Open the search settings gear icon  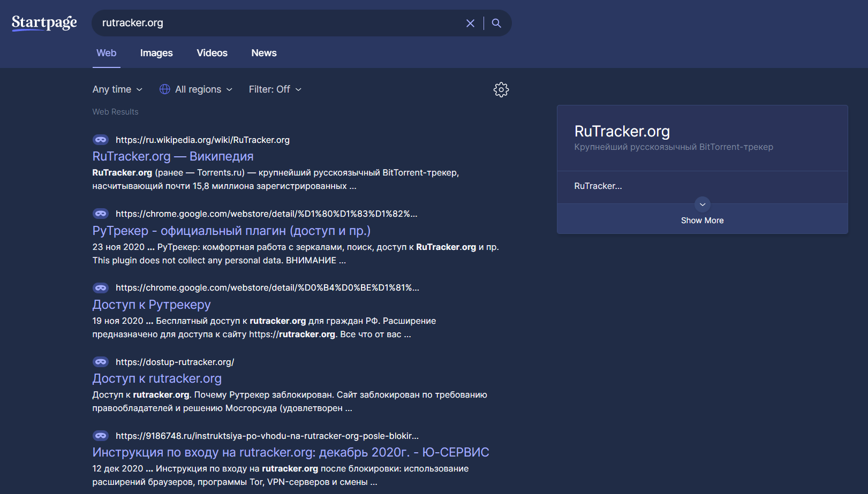click(501, 89)
